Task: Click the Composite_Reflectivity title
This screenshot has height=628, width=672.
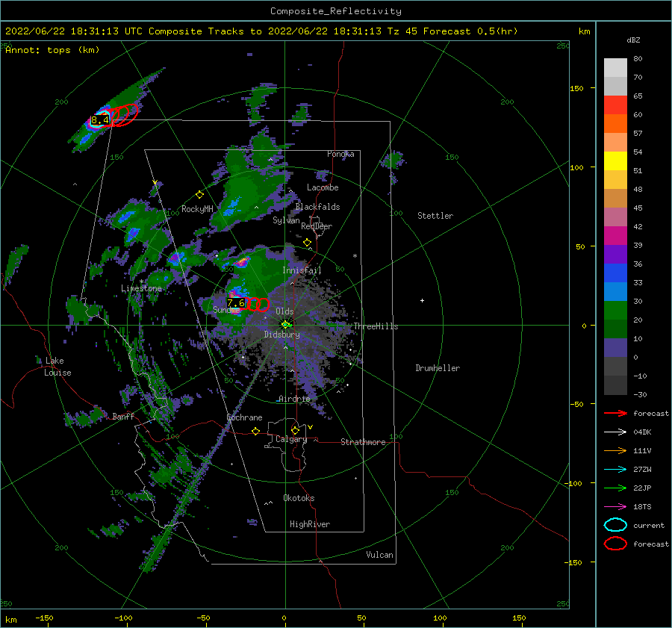Action: (x=336, y=11)
